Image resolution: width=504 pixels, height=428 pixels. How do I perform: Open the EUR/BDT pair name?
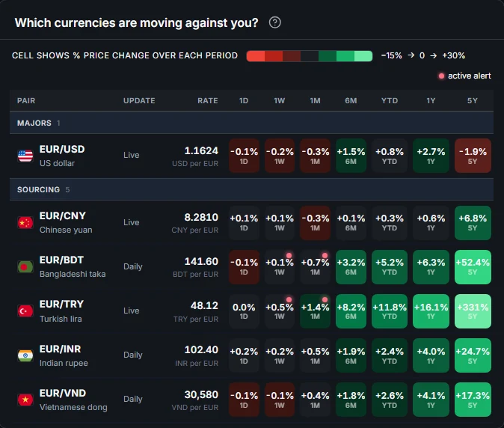pyautogui.click(x=61, y=260)
